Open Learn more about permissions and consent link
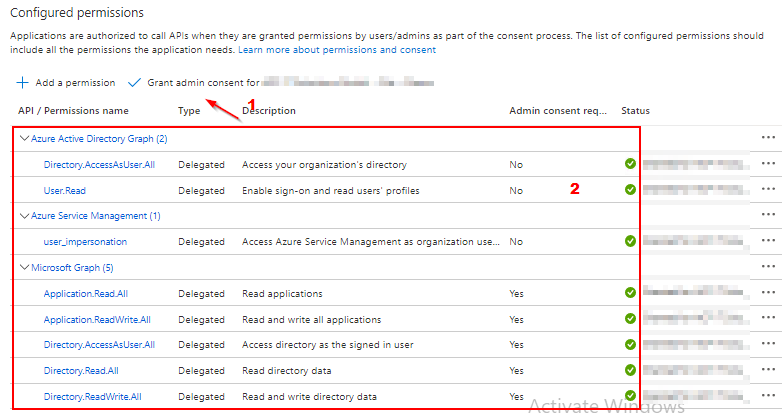The height and width of the screenshot is (419, 782). pos(337,50)
